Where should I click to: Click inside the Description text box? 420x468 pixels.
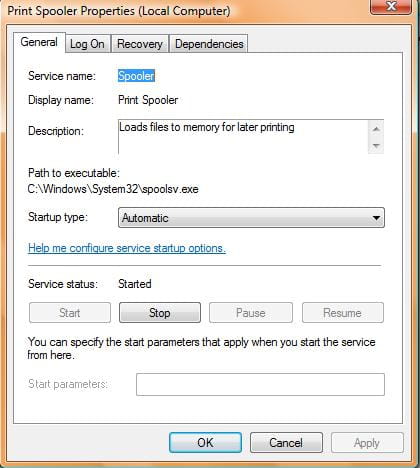243,137
